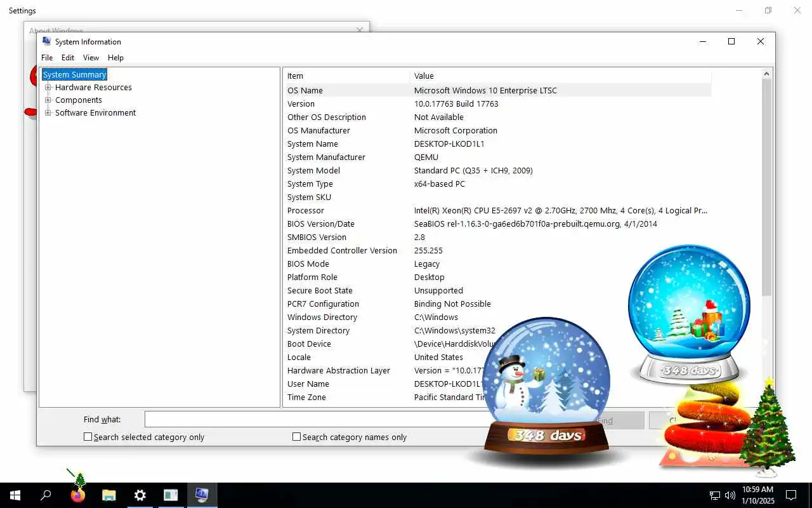Select the Platform Role row
Viewport: 812px width, 508px height.
[x=497, y=277]
